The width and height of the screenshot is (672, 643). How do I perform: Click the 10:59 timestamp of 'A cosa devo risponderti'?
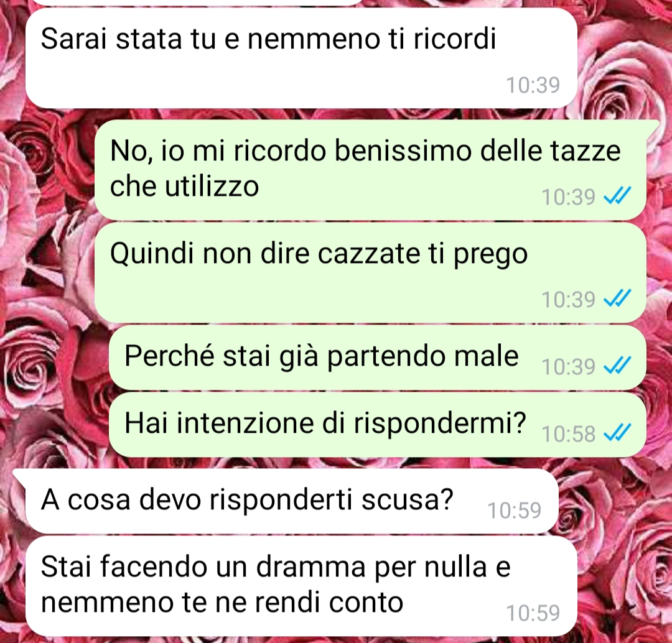[x=515, y=510]
